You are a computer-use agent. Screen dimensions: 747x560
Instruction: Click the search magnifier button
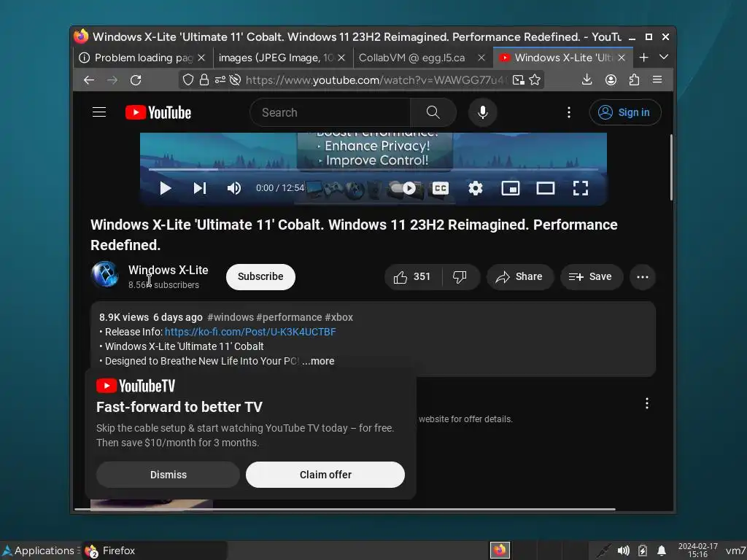coord(433,112)
